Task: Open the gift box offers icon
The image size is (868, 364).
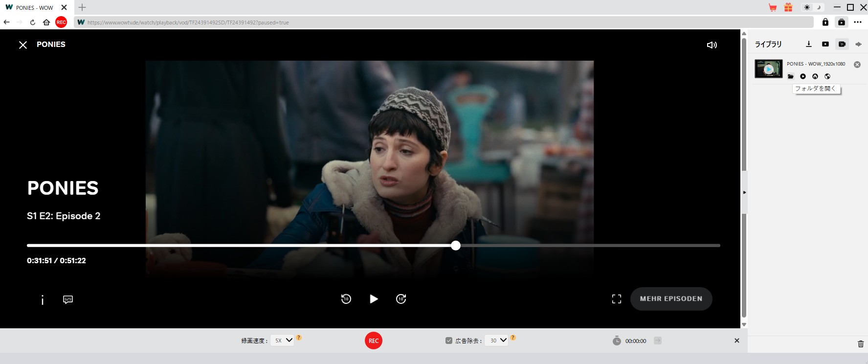Action: pyautogui.click(x=788, y=7)
